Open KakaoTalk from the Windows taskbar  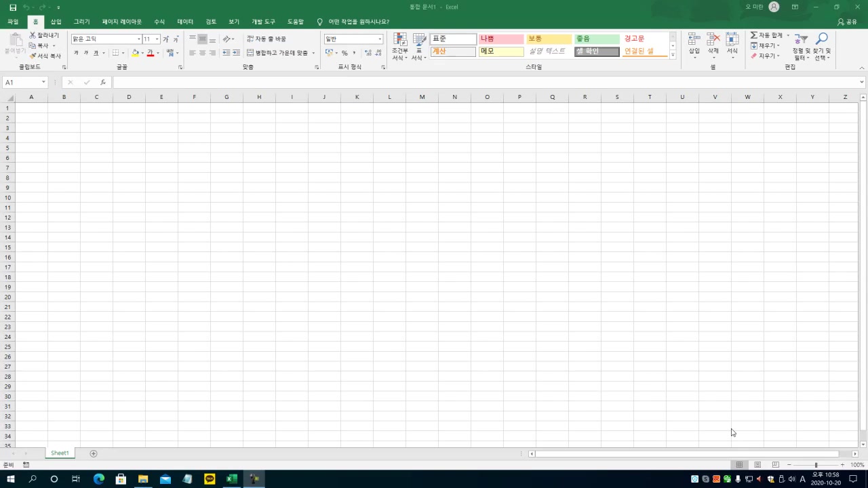[210, 479]
